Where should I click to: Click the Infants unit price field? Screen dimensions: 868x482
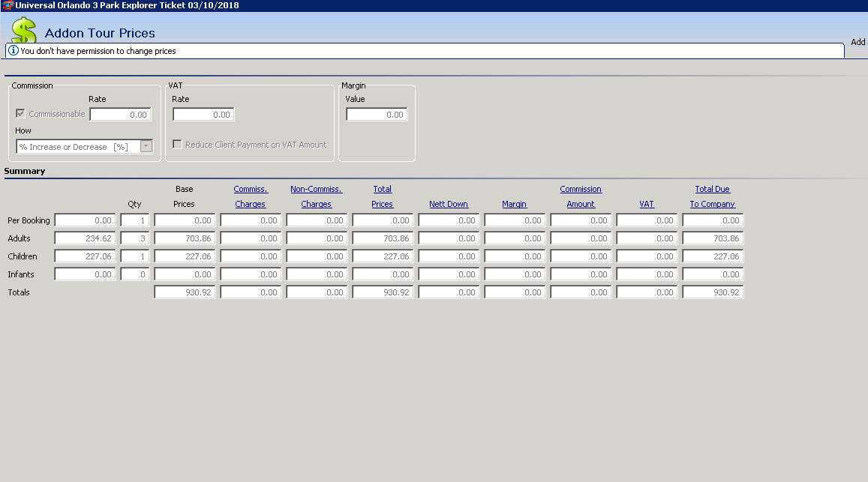[85, 274]
